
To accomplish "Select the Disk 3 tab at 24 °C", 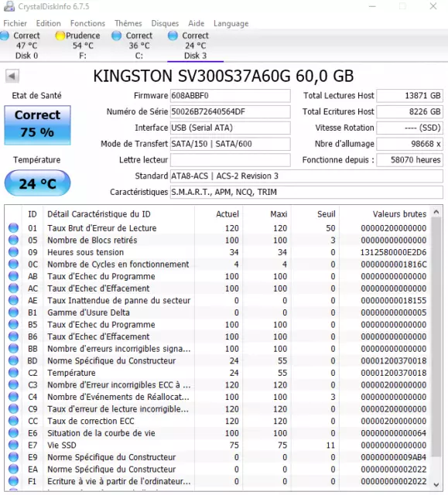I will click(196, 46).
